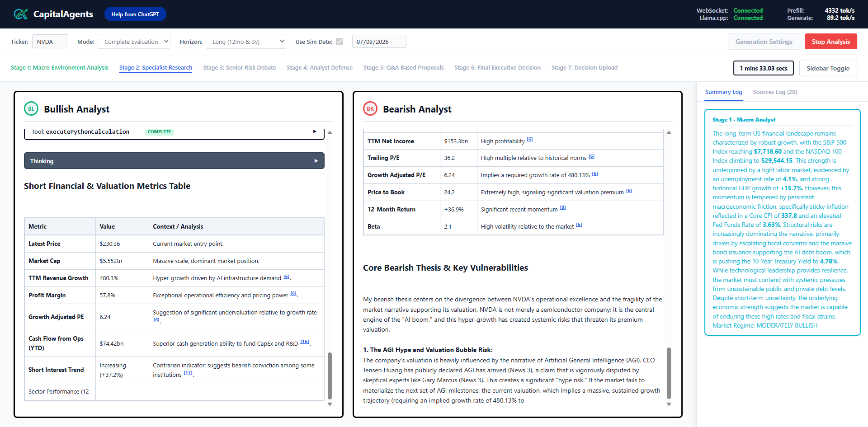Open citation [6] in Trailing P/E row
868x427 pixels.
pos(591,156)
